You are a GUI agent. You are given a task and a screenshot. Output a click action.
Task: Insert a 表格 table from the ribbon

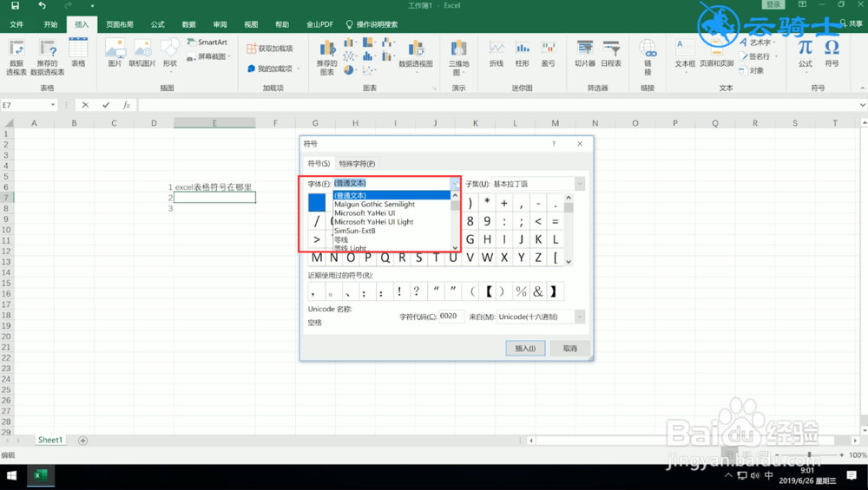78,53
